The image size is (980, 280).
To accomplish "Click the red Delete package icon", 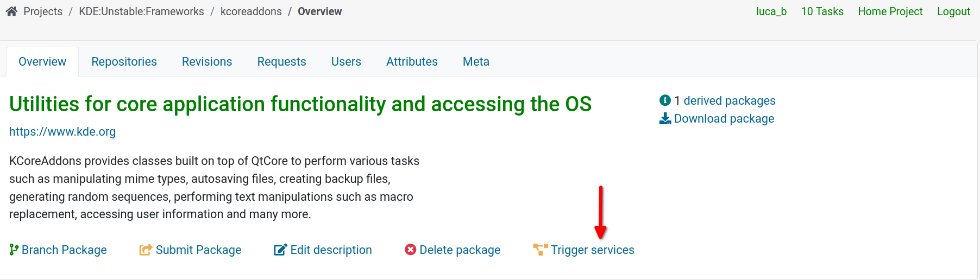I will 411,250.
